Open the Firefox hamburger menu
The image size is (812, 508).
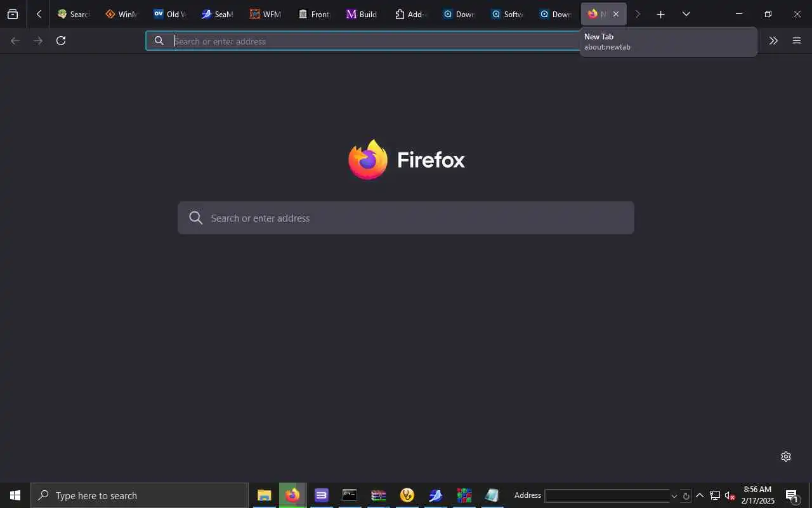click(x=797, y=41)
